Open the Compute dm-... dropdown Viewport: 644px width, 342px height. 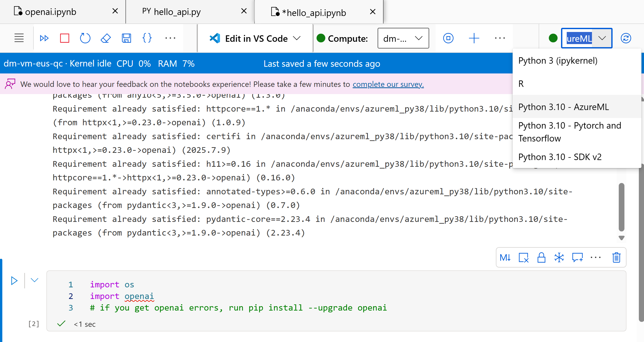403,38
